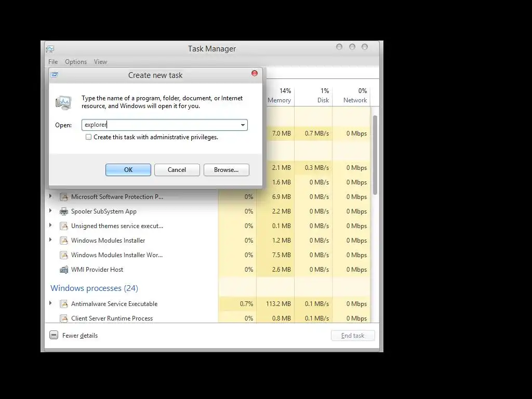Click the 0.3 MB/s disk value

pos(317,168)
